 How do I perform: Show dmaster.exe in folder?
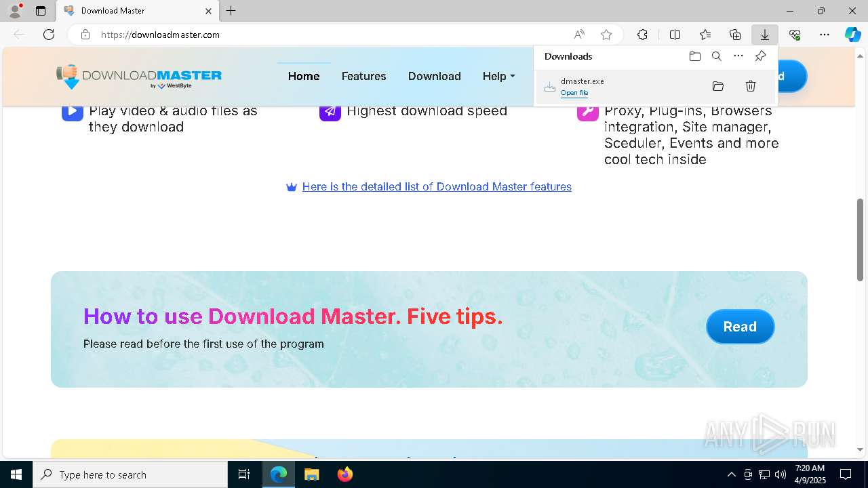click(718, 86)
